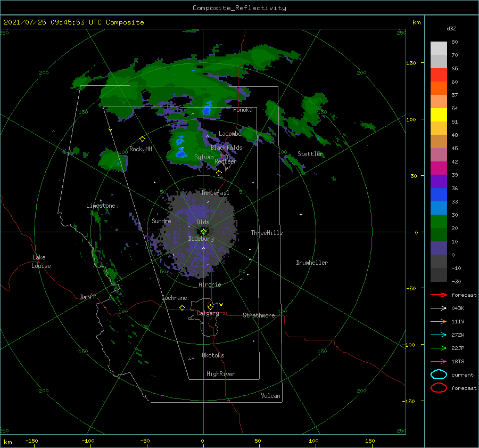
Task: Select the orange swatch below 60 dBZ
Action: pyautogui.click(x=439, y=88)
